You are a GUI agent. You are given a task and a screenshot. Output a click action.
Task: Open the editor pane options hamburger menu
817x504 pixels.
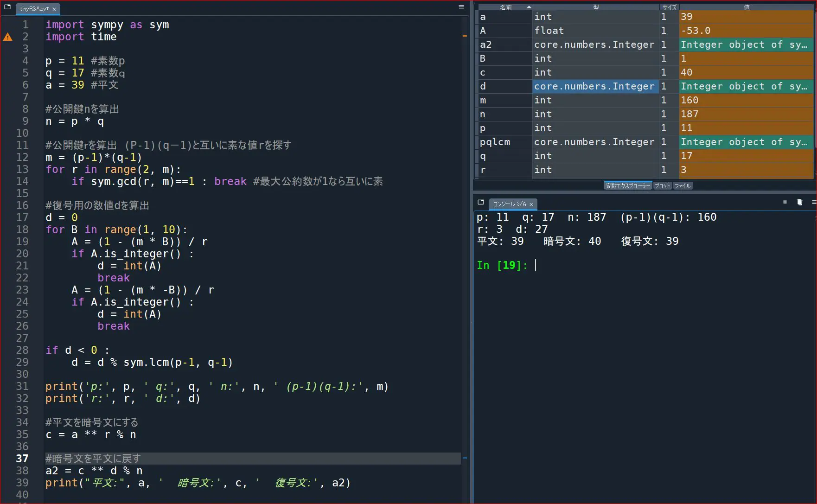461,7
